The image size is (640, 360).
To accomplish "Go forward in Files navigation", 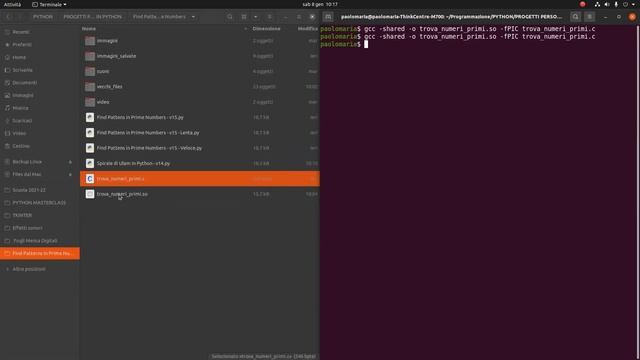I will click(19, 17).
